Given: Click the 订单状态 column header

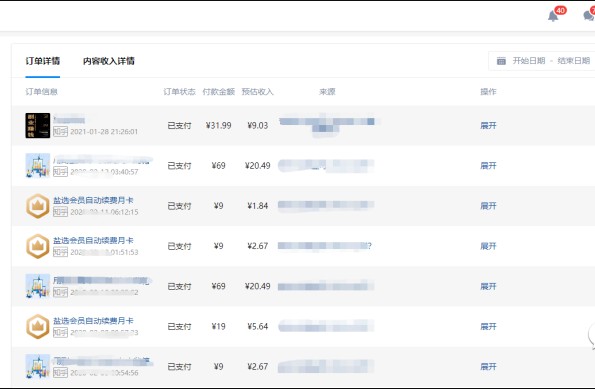Looking at the screenshot, I should pos(179,91).
